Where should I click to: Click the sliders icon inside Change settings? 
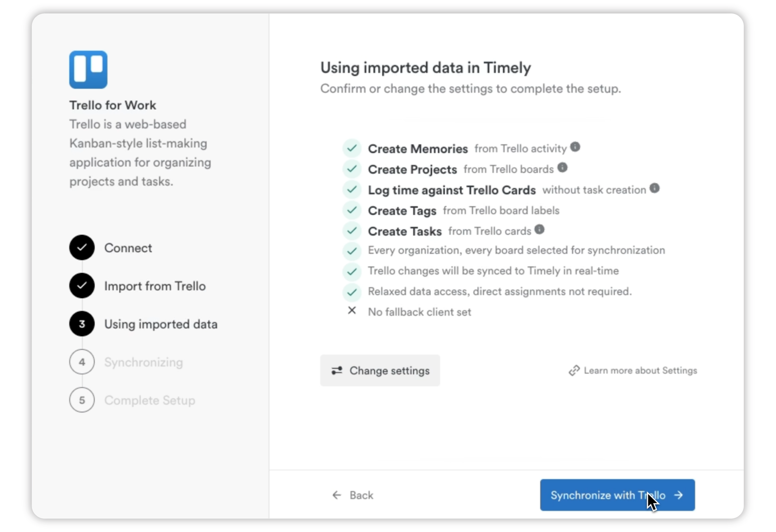(x=337, y=371)
